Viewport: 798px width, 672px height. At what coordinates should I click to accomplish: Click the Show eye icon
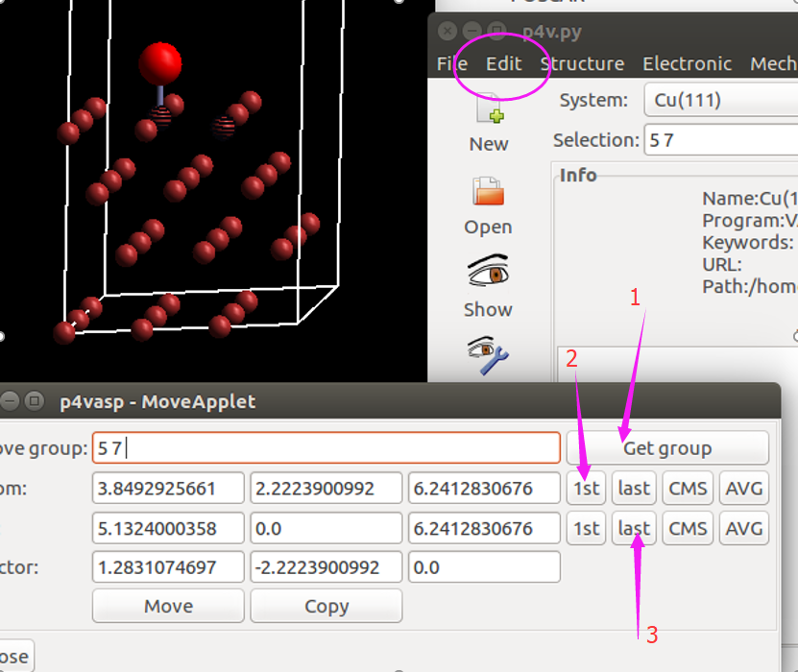coord(488,274)
